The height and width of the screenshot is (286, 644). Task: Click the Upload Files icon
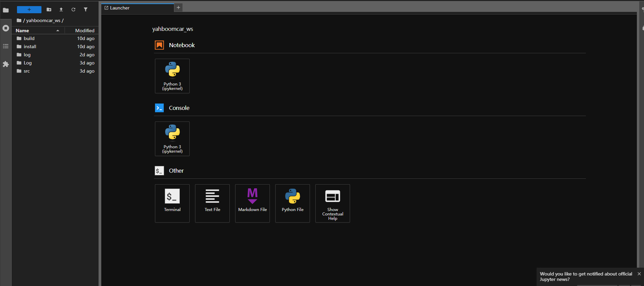pos(61,9)
